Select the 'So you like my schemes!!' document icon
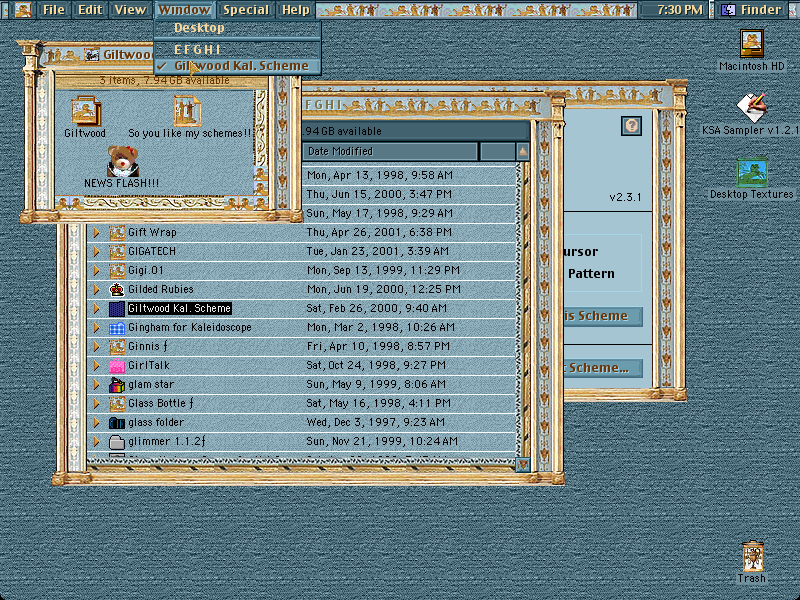The image size is (800, 600). point(187,111)
